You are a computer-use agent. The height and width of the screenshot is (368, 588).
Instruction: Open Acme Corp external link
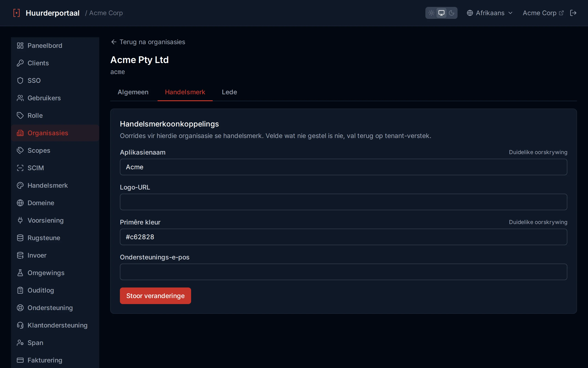point(543,13)
